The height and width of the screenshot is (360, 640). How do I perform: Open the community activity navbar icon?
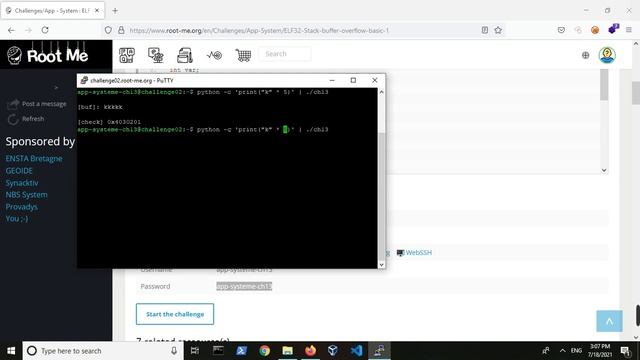[x=214, y=55]
